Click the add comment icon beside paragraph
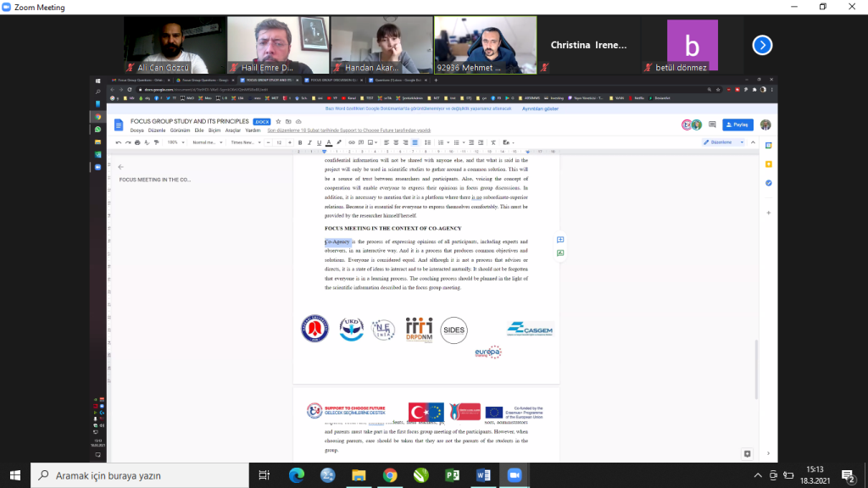The image size is (868, 488). [x=560, y=240]
